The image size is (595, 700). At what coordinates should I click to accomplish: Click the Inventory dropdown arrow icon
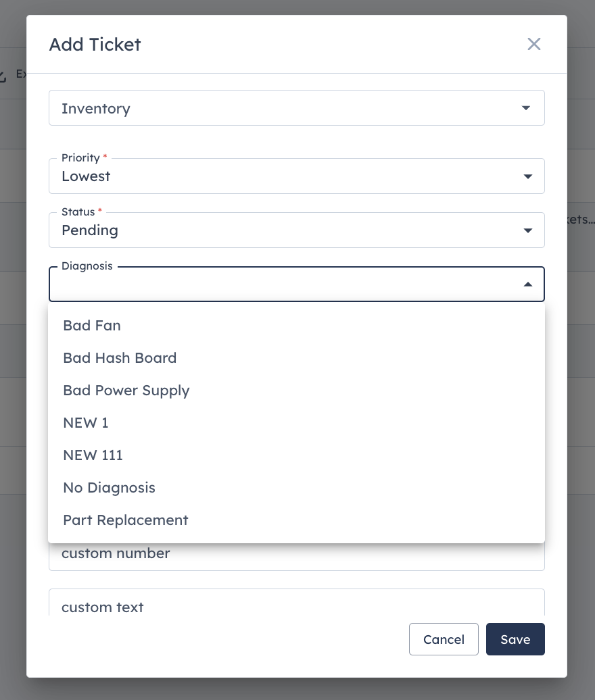click(526, 108)
